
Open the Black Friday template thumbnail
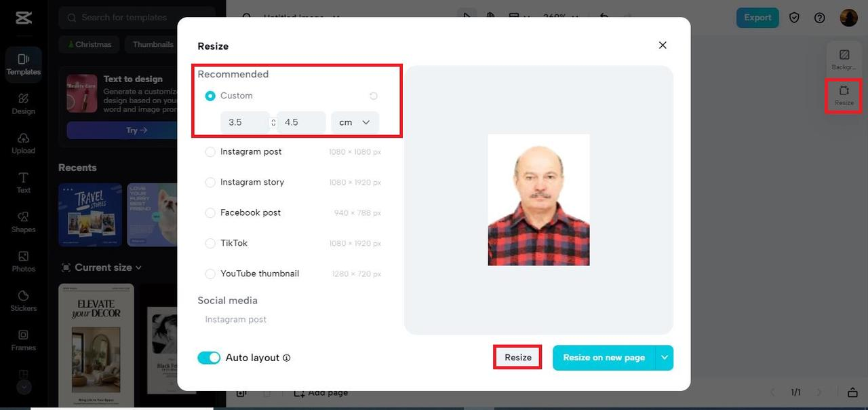click(x=162, y=350)
